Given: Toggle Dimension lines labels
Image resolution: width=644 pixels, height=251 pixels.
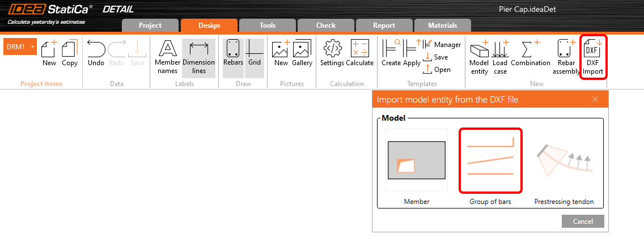Looking at the screenshot, I should [x=198, y=57].
